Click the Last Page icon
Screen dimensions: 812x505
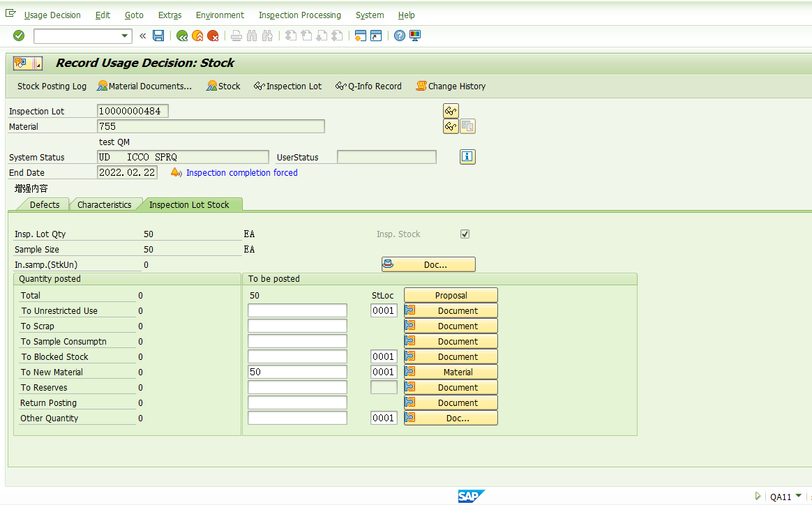click(337, 36)
